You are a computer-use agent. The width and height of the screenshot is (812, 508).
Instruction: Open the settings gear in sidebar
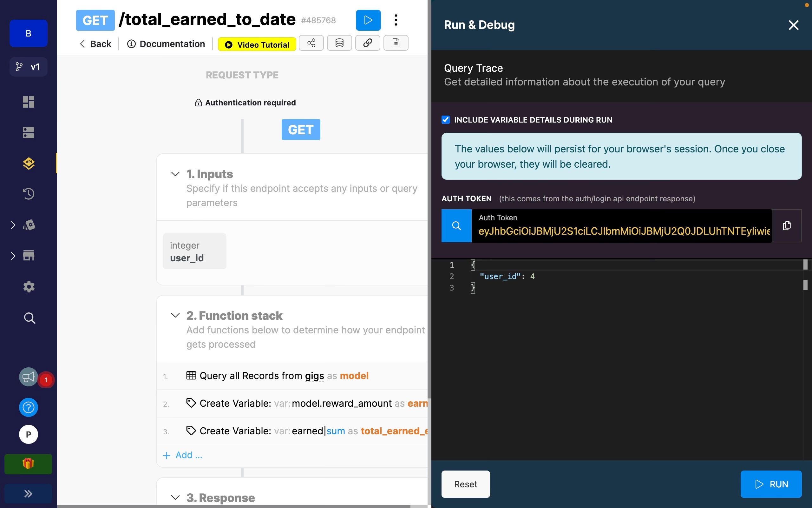[29, 287]
